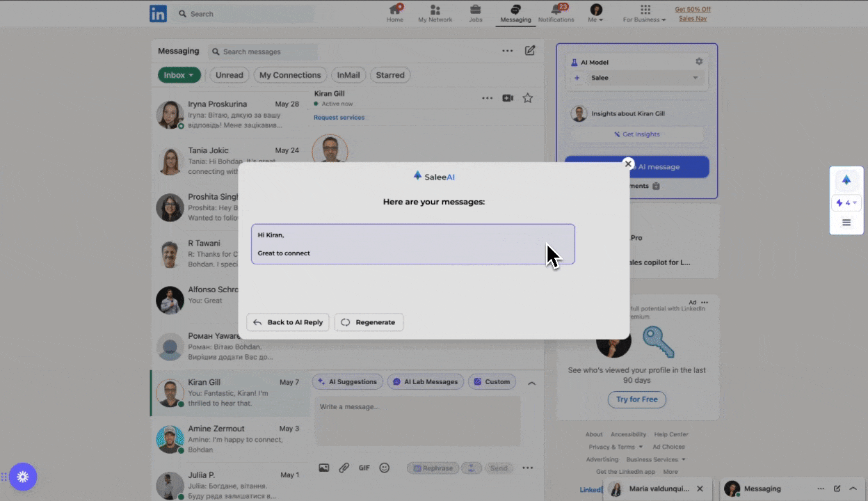Expand the bottom Messaging panel chevron

(853, 488)
